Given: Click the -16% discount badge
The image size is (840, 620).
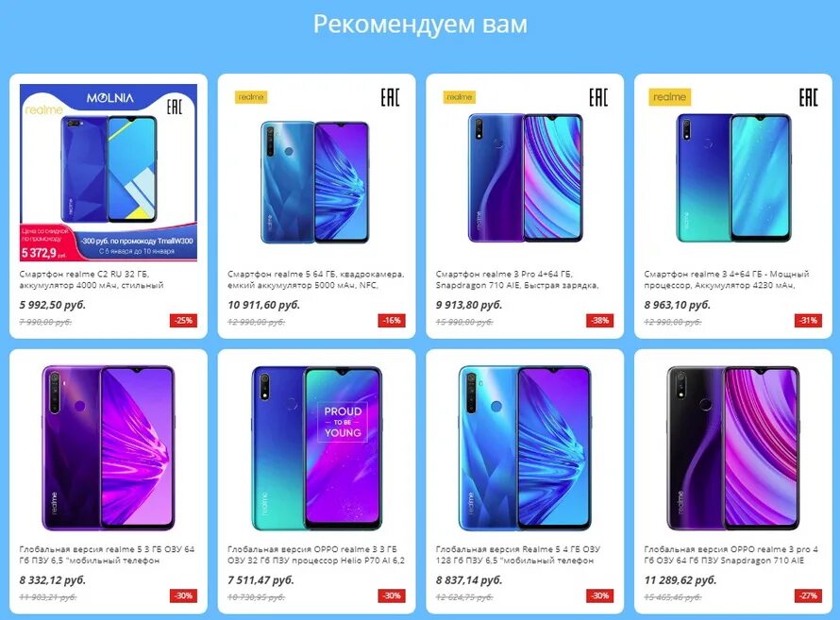Looking at the screenshot, I should 392,320.
